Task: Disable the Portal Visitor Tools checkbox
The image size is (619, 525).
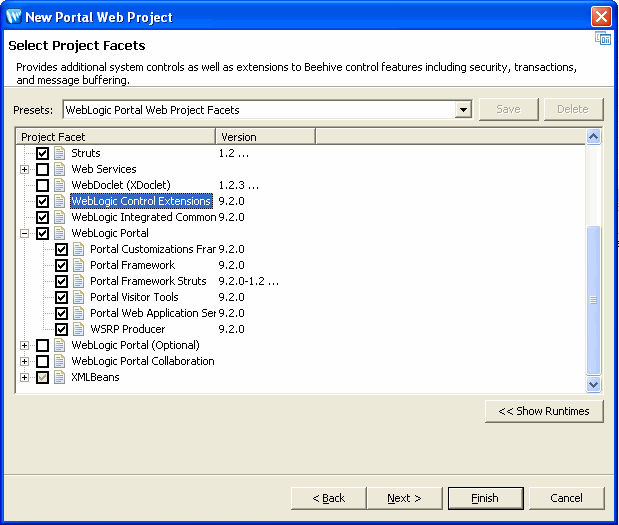Action: coord(61,297)
